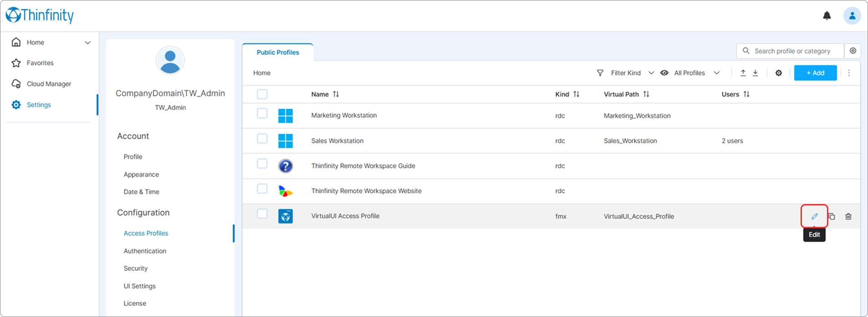Open the Profile account settings

[133, 157]
